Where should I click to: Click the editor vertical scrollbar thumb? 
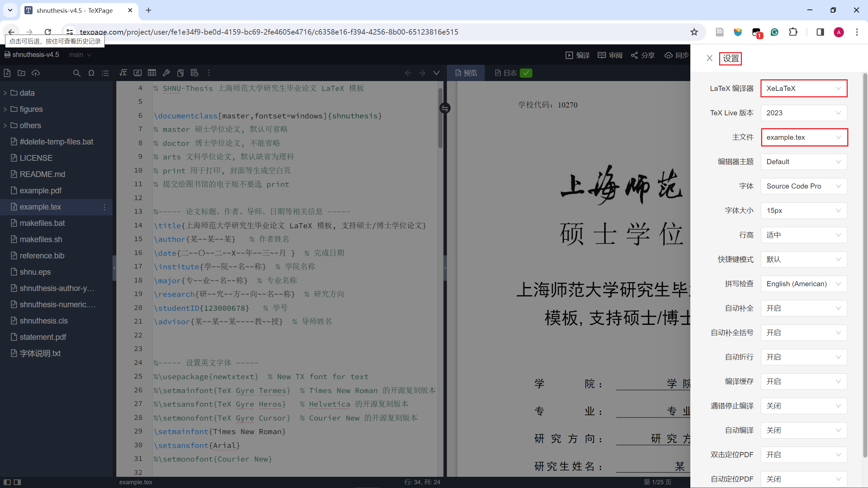440,118
